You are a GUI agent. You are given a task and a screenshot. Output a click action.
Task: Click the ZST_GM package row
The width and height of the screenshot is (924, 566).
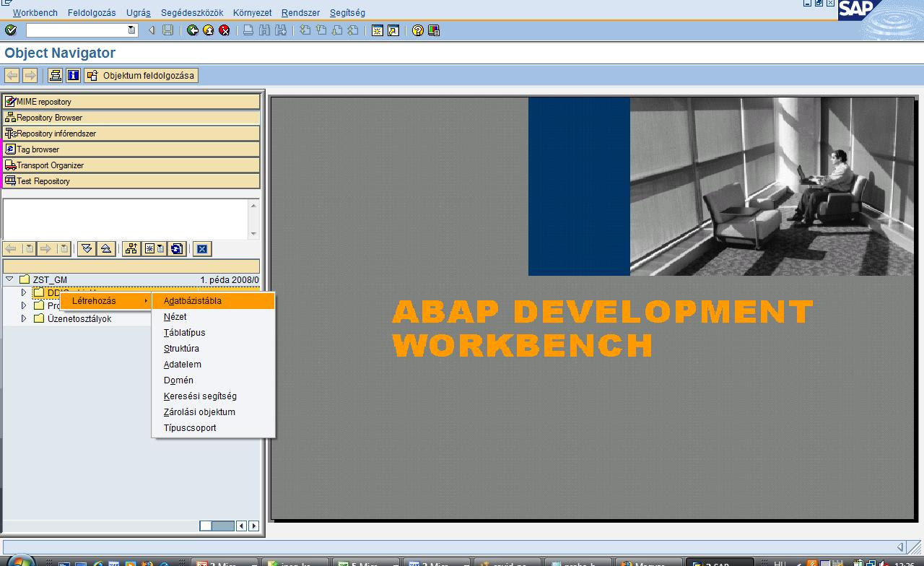coord(131,279)
